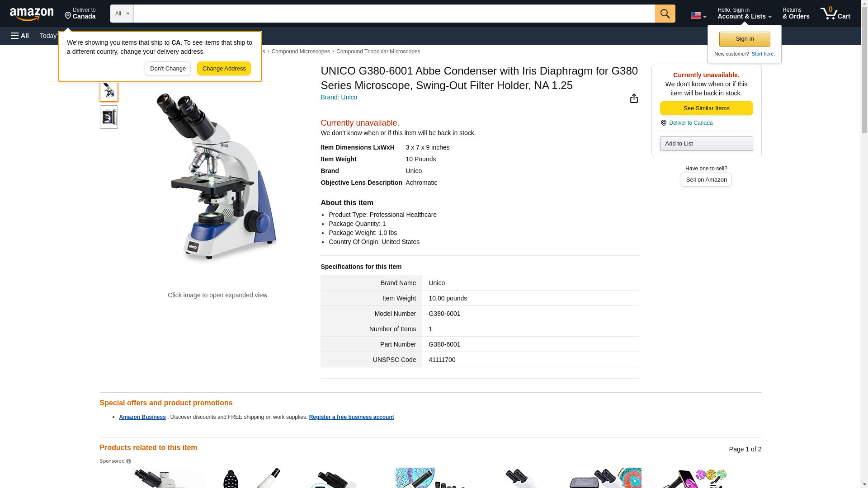Click See Similar Items button
Image resolution: width=868 pixels, height=488 pixels.
tap(706, 108)
